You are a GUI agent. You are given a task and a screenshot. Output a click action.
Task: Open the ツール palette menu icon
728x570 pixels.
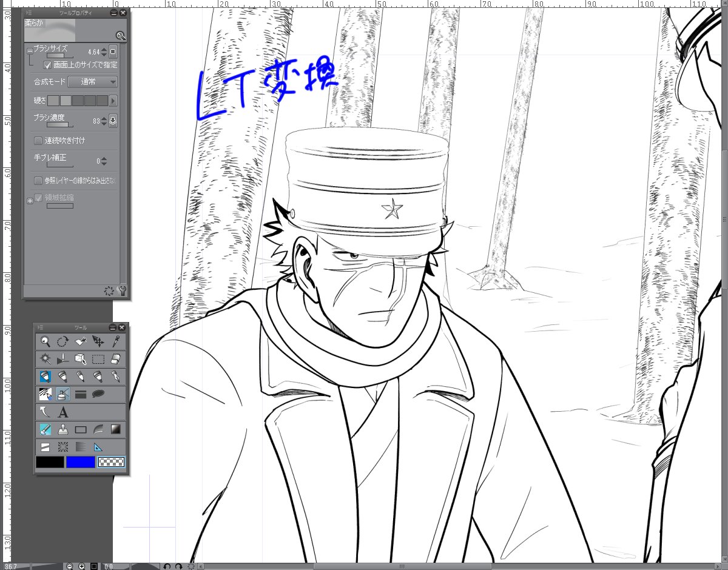click(39, 327)
